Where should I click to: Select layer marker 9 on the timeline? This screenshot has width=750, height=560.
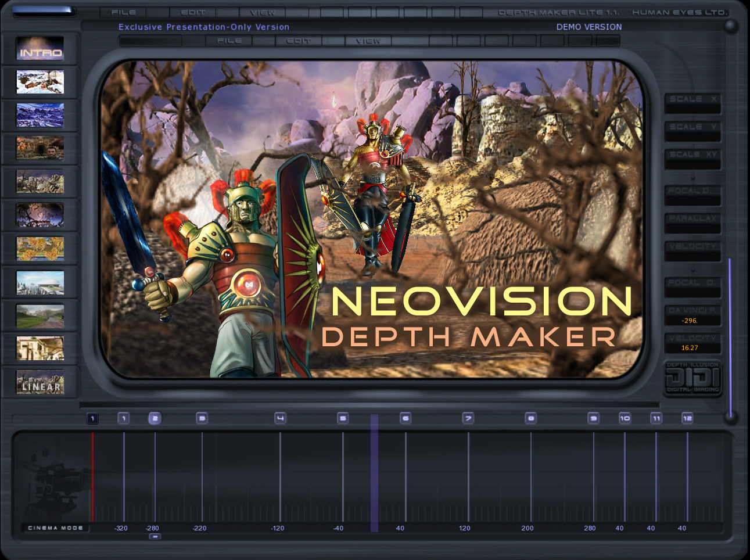(593, 418)
